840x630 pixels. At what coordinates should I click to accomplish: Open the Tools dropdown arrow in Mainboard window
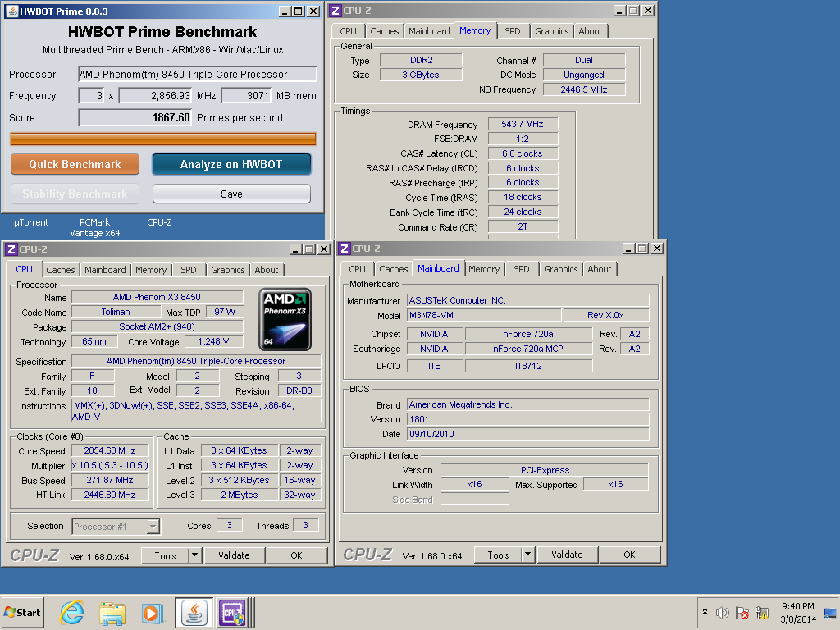(x=528, y=555)
